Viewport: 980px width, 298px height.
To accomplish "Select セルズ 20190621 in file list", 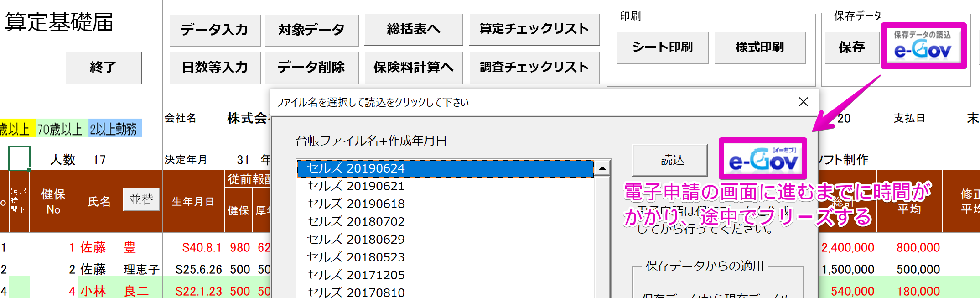I will (445, 186).
